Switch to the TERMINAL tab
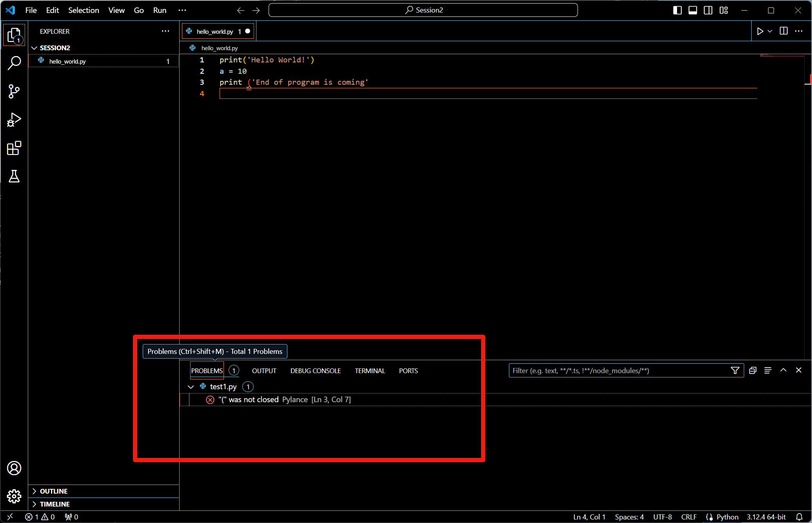Screen dimensions: 812x523 coord(370,371)
